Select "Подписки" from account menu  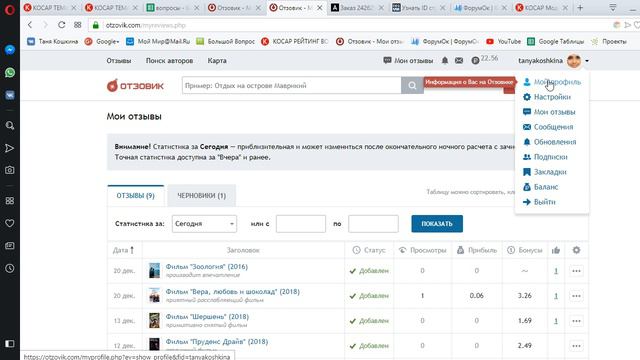click(x=545, y=157)
